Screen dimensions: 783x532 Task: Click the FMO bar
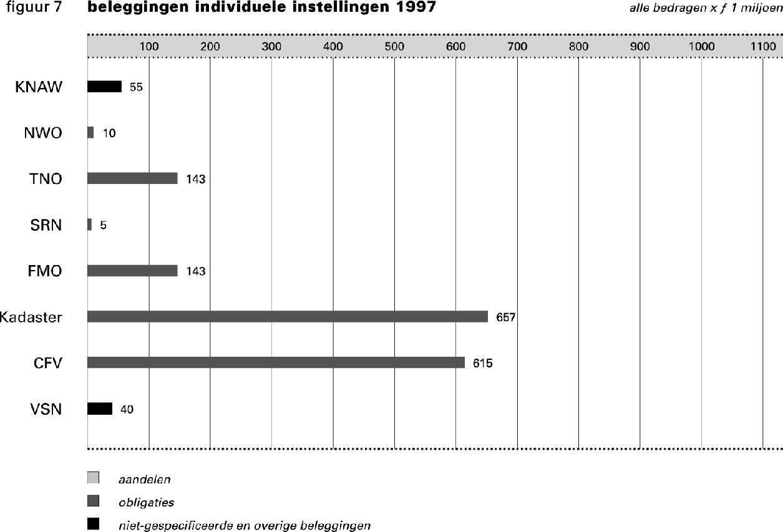pyautogui.click(x=131, y=271)
